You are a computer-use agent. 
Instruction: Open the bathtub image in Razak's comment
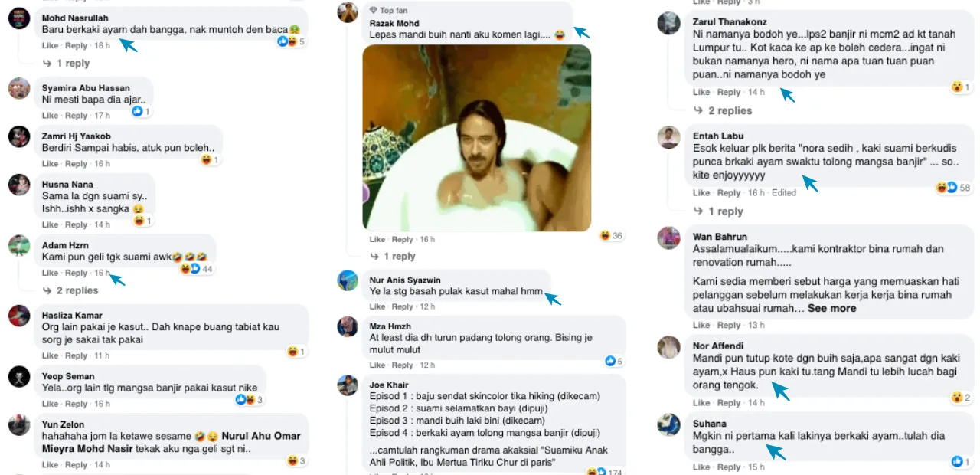476,138
